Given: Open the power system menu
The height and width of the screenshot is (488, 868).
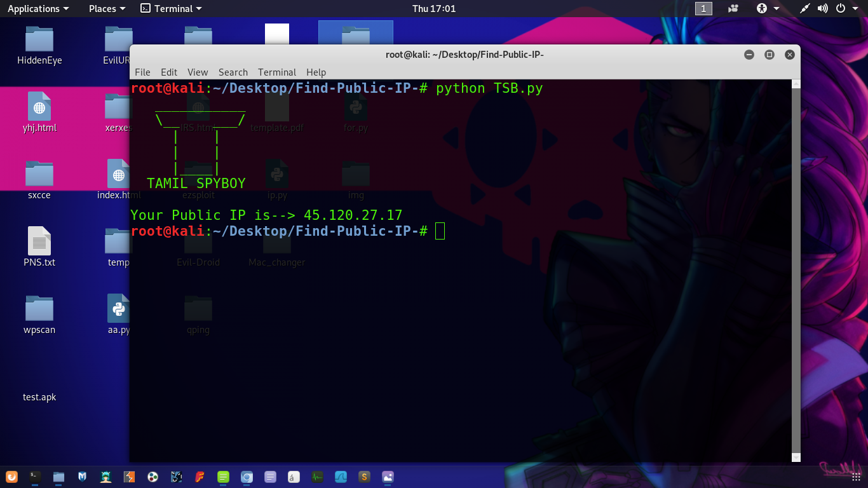Looking at the screenshot, I should pyautogui.click(x=845, y=9).
